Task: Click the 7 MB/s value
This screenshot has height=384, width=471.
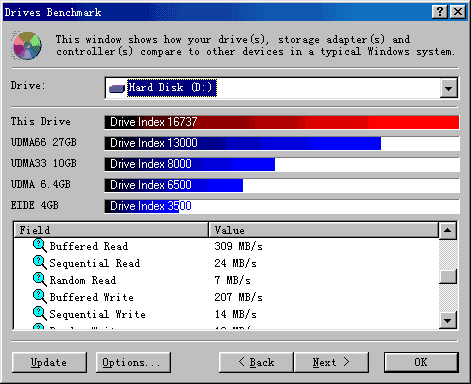Action: pyautogui.click(x=233, y=280)
